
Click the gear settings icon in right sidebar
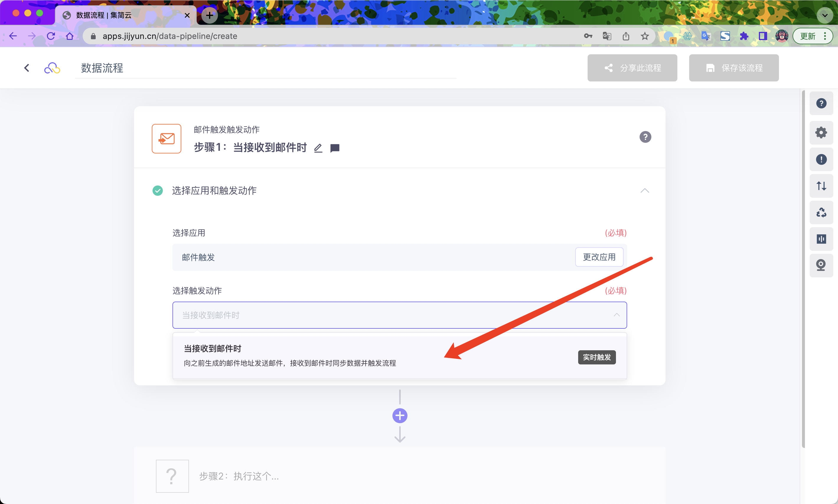821,132
